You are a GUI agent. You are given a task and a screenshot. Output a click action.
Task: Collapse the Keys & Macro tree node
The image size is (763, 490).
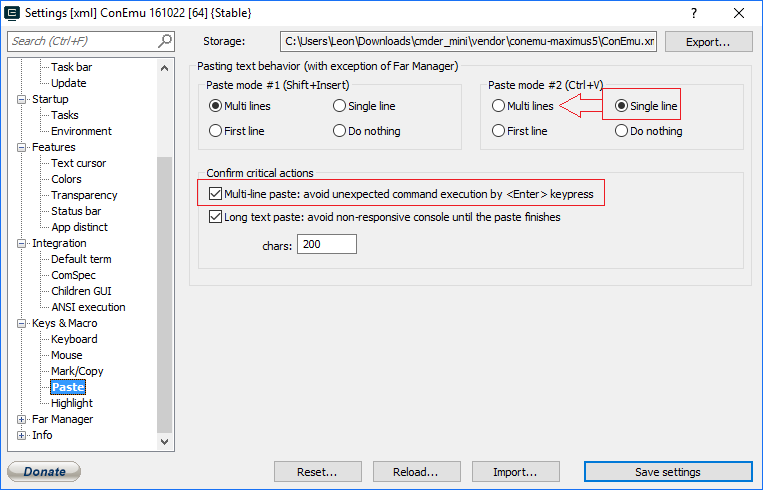[x=21, y=324]
